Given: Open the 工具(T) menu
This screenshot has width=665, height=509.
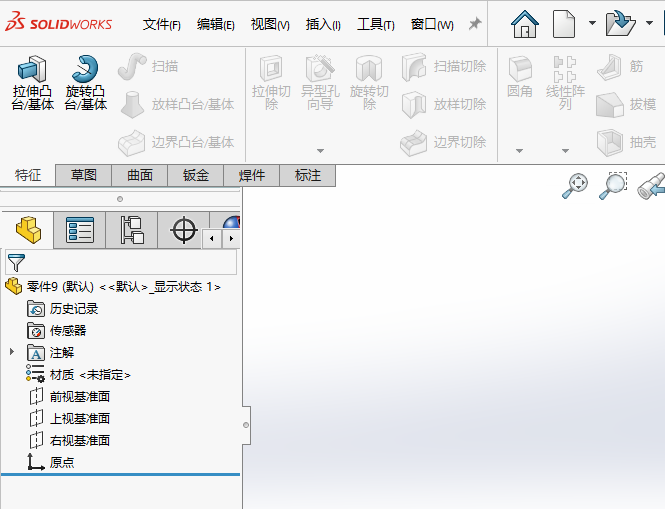Looking at the screenshot, I should tap(376, 24).
